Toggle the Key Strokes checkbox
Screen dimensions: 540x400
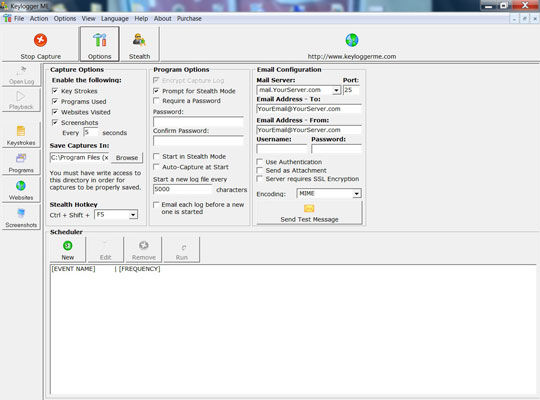(55, 91)
